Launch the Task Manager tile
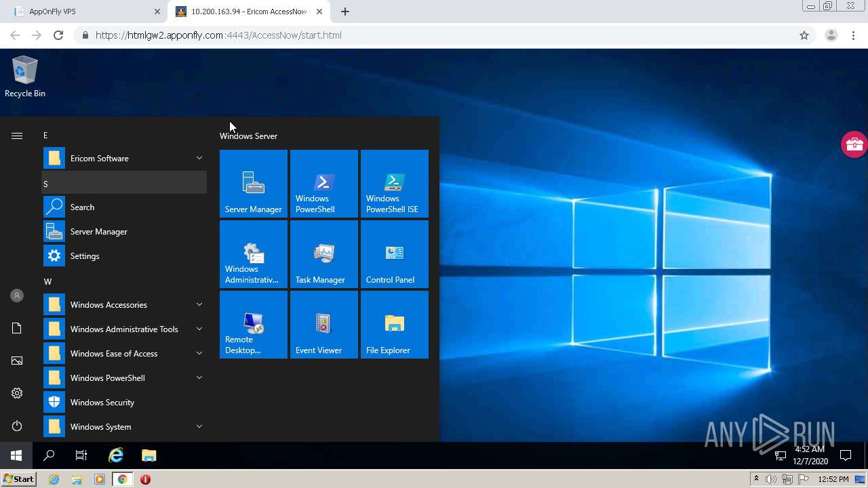868x488 pixels. tap(324, 254)
